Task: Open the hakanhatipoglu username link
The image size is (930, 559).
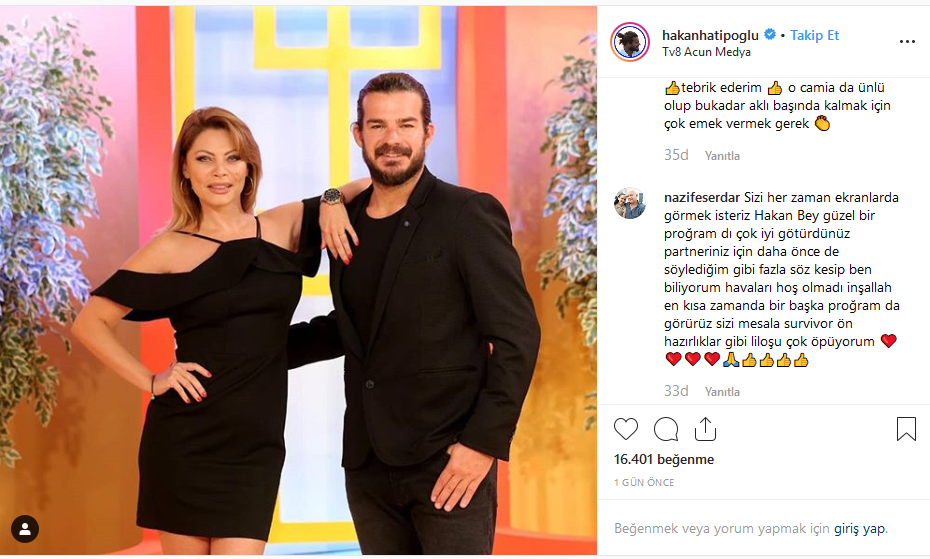Action: (710, 36)
